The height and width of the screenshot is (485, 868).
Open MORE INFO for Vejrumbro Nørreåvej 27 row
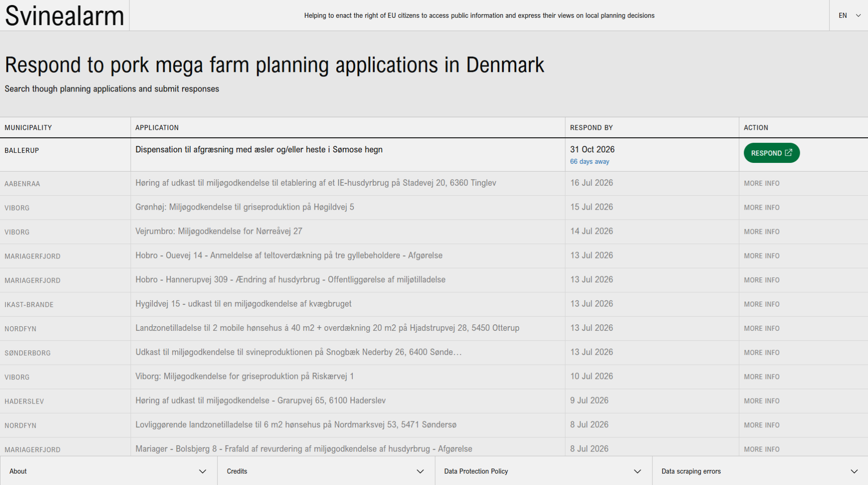[761, 232]
